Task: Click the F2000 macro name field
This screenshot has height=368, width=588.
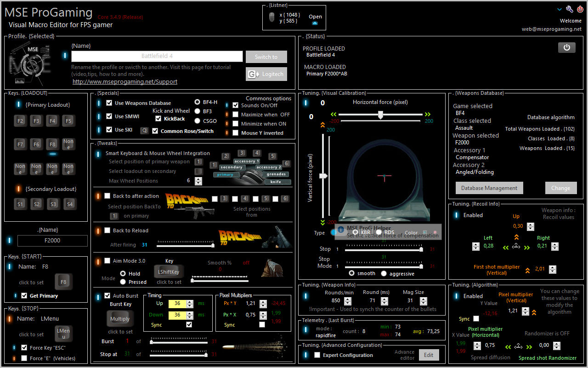Action: pos(52,241)
